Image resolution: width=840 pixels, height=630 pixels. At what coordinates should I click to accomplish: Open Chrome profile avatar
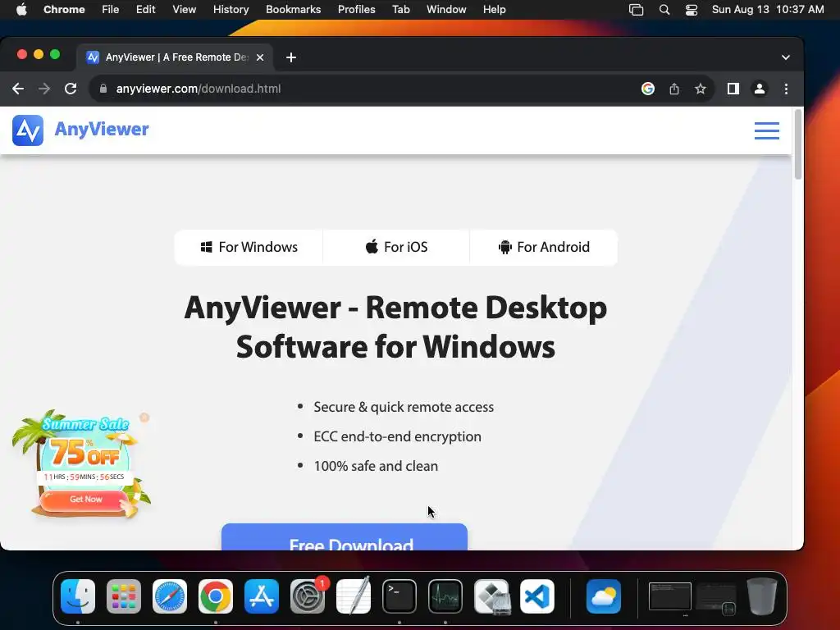pos(759,89)
